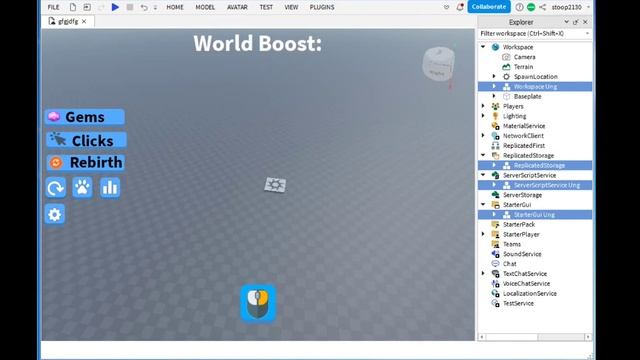
Task: Close the gfgdfg document tab
Action: [x=84, y=21]
